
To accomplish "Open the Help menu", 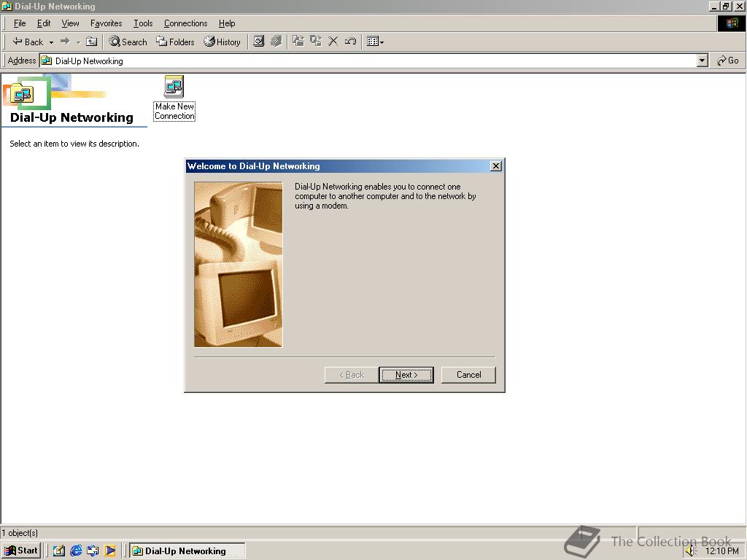I will [x=227, y=23].
